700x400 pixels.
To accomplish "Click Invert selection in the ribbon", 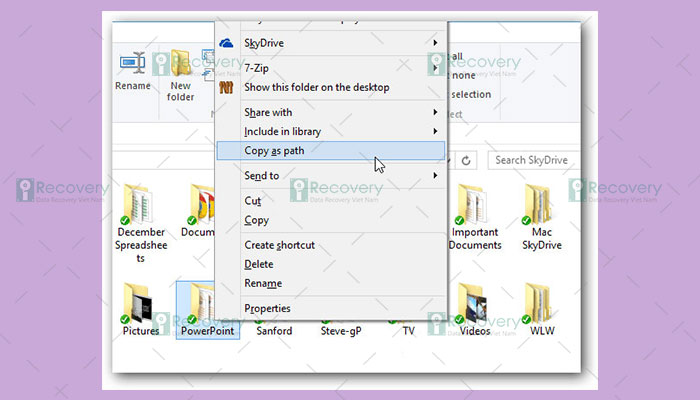I will 470,95.
